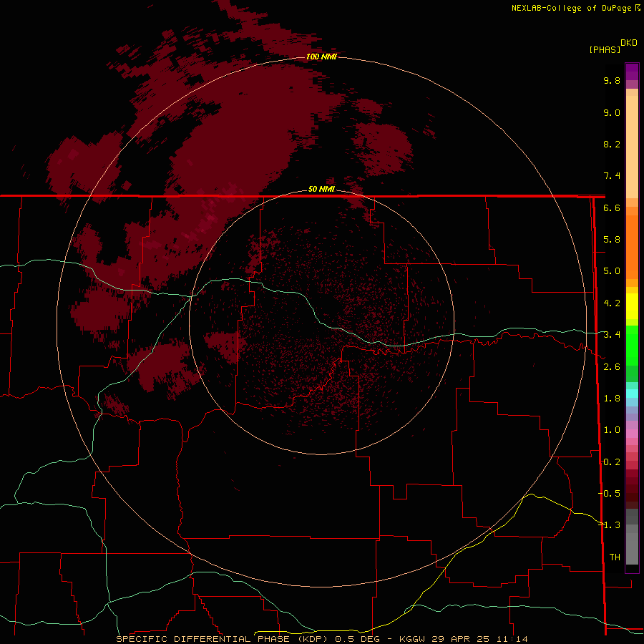
Task: Click the 9.0 value on the legend
Action: (x=612, y=112)
